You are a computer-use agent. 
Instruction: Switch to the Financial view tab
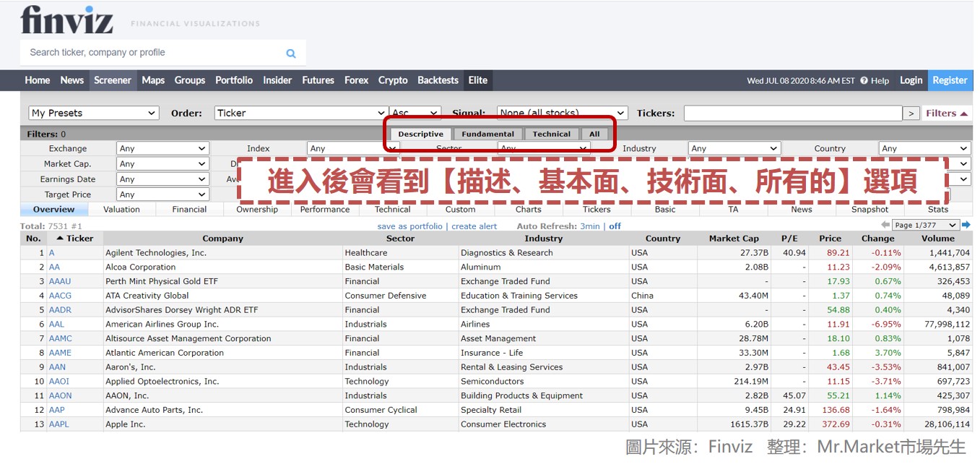point(189,210)
